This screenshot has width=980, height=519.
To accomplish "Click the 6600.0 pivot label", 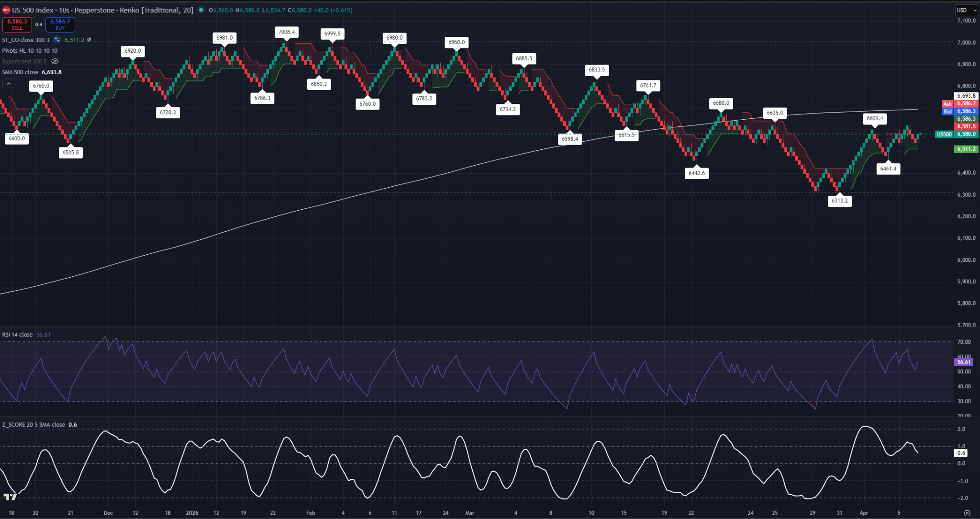I will pos(17,138).
